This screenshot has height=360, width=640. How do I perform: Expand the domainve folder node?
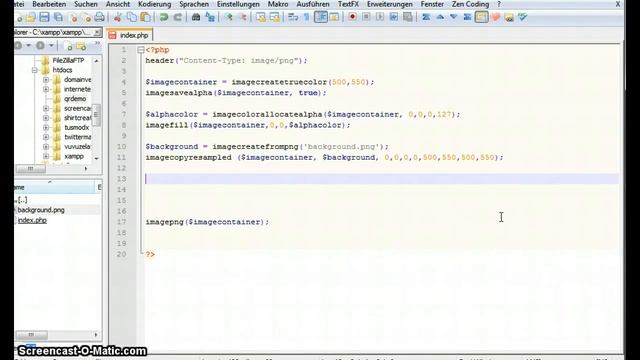point(46,80)
